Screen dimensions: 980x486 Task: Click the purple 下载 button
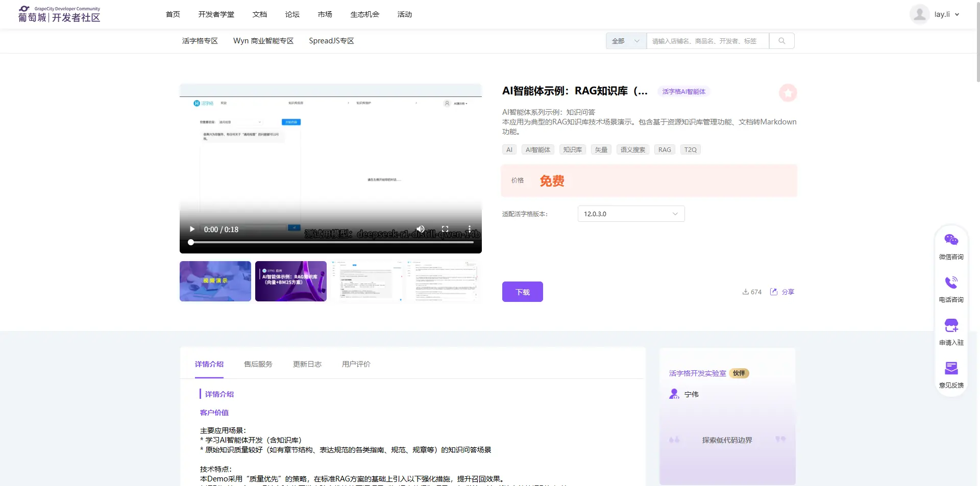point(523,292)
